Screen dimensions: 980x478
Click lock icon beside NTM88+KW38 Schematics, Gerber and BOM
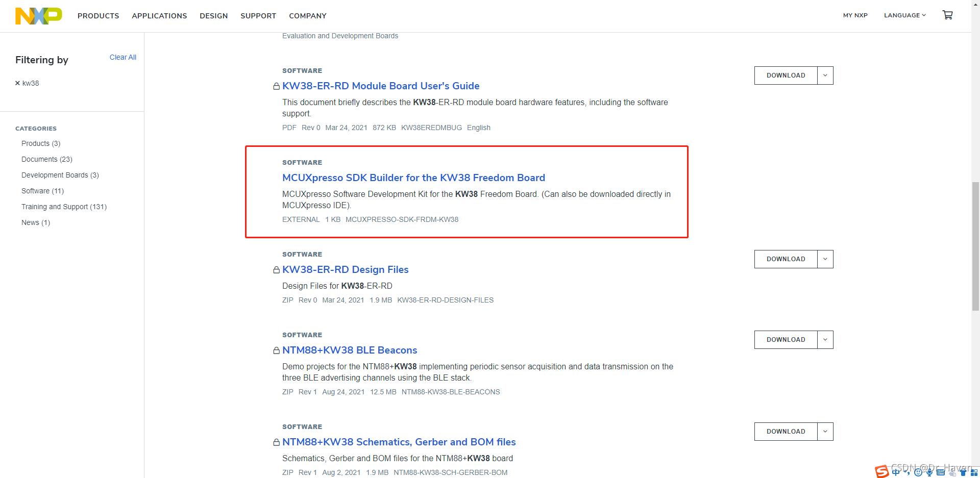click(x=276, y=442)
